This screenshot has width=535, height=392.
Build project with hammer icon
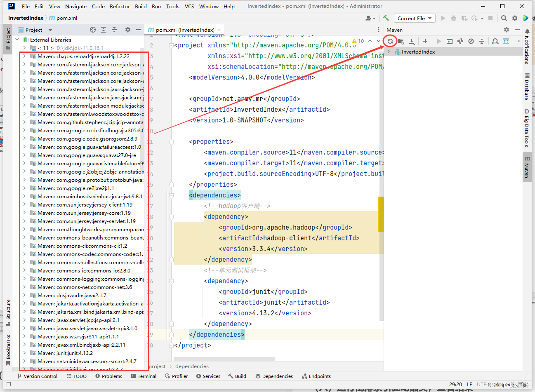click(x=386, y=18)
